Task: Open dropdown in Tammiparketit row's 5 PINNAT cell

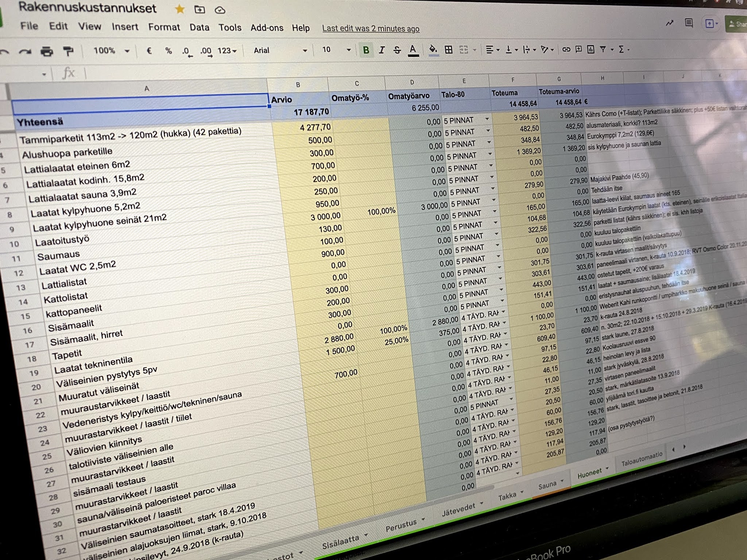Action: pos(487,119)
